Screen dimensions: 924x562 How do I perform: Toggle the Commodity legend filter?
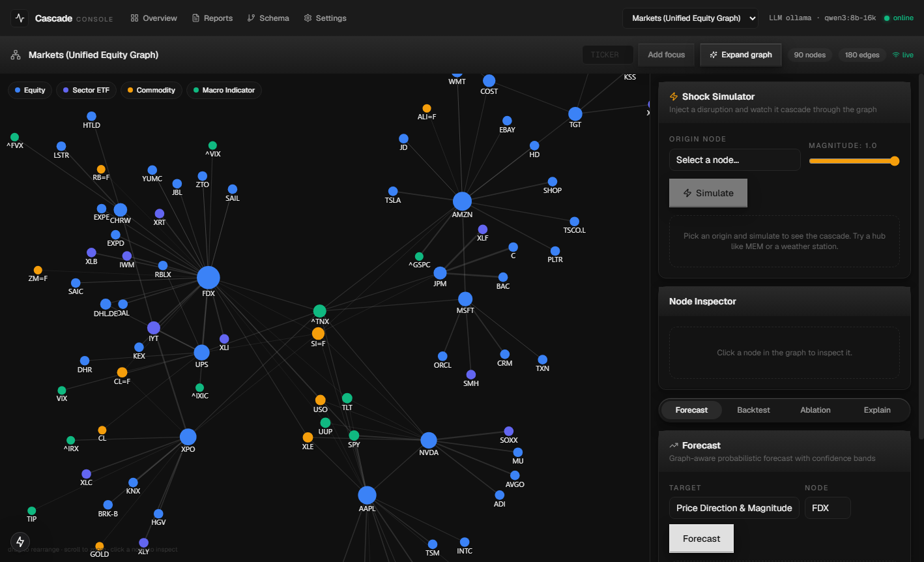point(151,90)
